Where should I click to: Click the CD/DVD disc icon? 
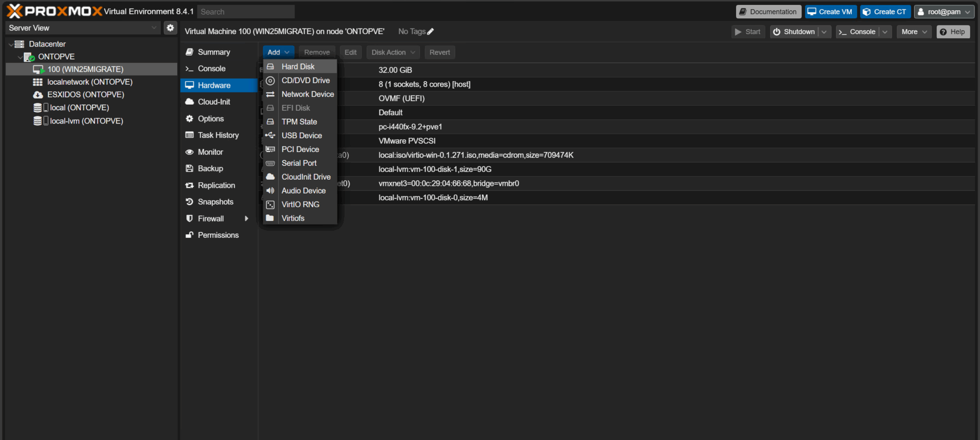coord(271,80)
